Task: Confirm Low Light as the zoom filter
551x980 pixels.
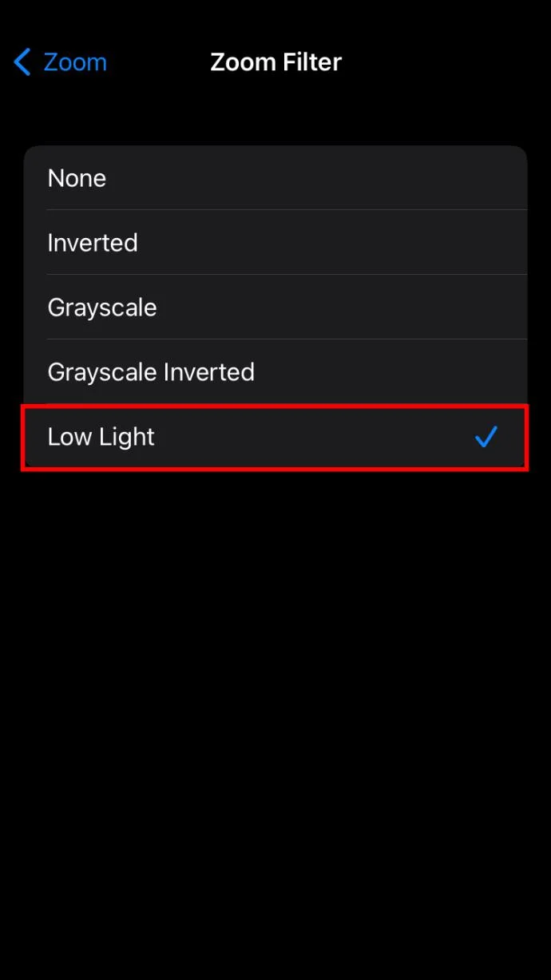Action: click(x=275, y=437)
